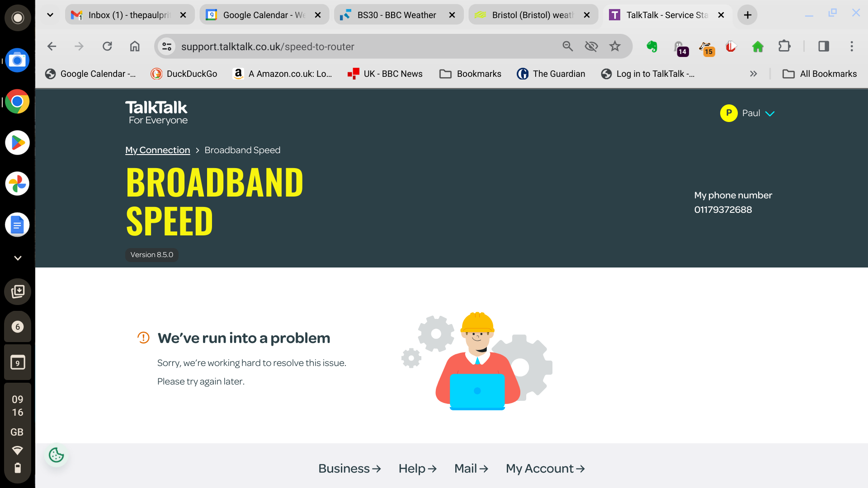The height and width of the screenshot is (488, 868).
Task: Click the green house extension icon
Action: point(758,47)
